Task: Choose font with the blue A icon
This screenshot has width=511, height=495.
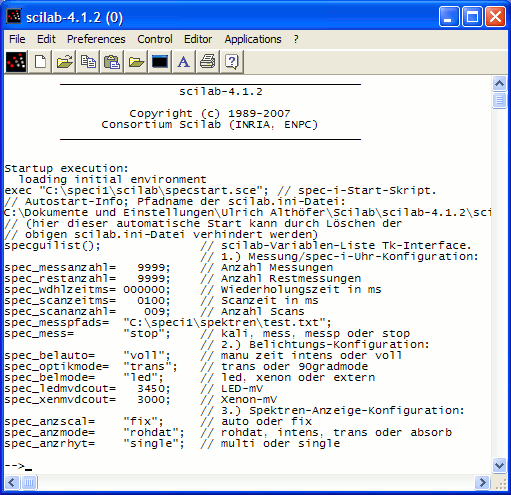Action: [184, 62]
